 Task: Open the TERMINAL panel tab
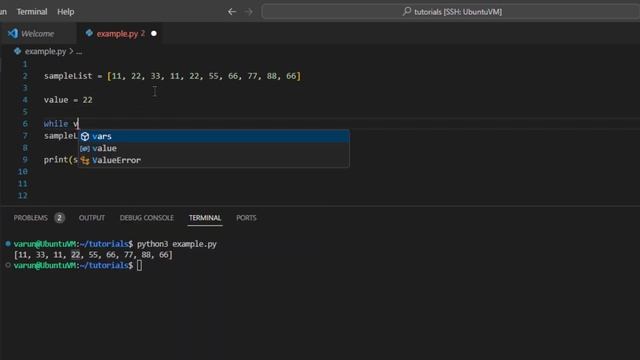click(x=205, y=218)
